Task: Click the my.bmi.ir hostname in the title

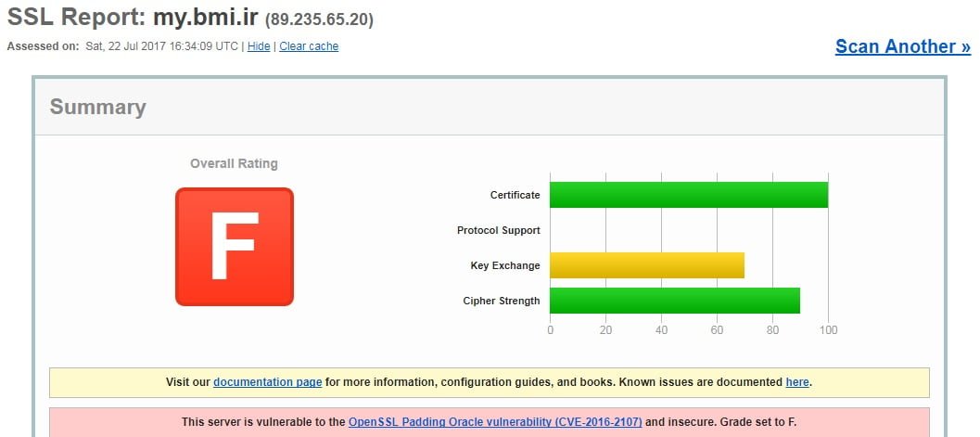Action: (x=206, y=18)
